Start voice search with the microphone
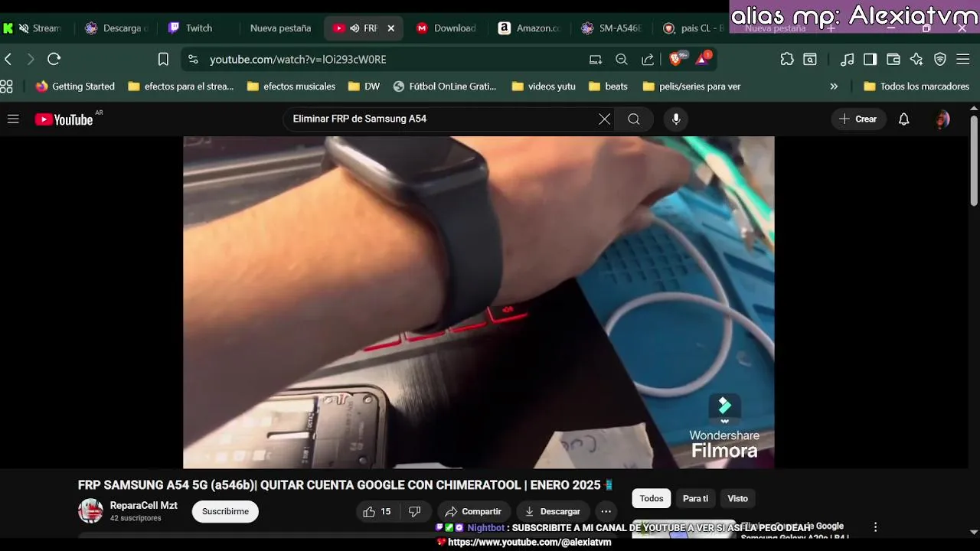The height and width of the screenshot is (551, 980). pyautogui.click(x=675, y=119)
